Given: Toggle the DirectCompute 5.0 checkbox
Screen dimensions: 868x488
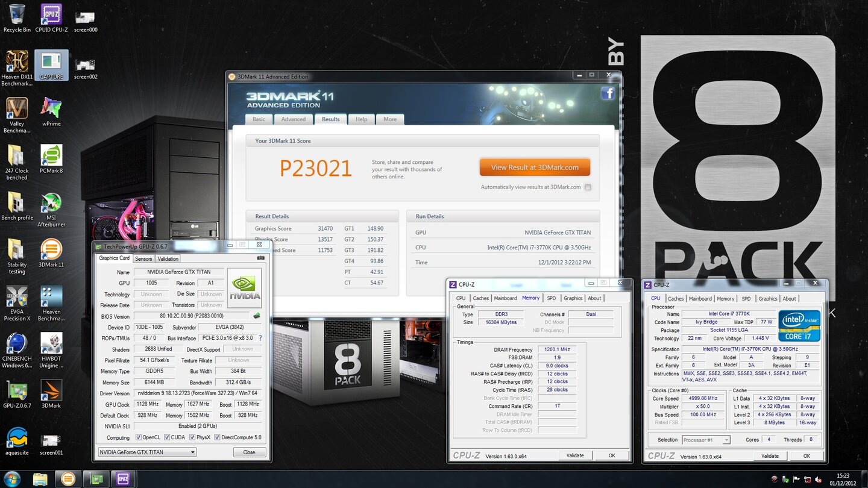Looking at the screenshot, I should point(216,437).
